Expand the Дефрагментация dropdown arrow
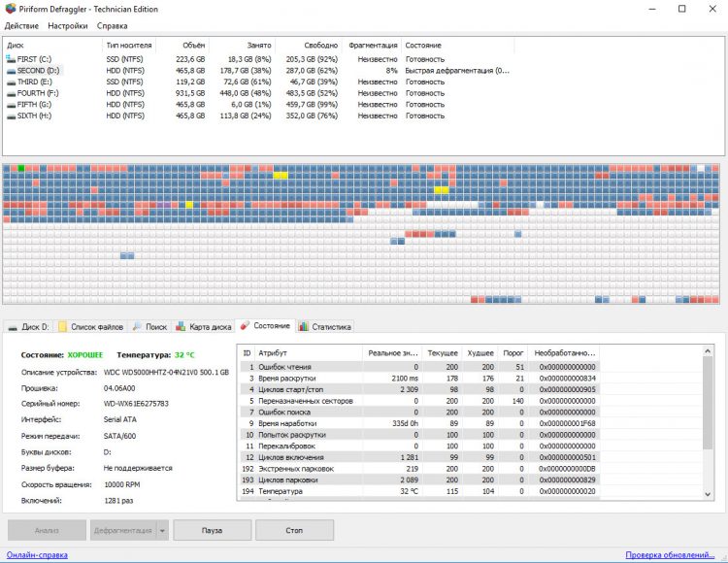Image resolution: width=728 pixels, height=563 pixels. click(162, 530)
